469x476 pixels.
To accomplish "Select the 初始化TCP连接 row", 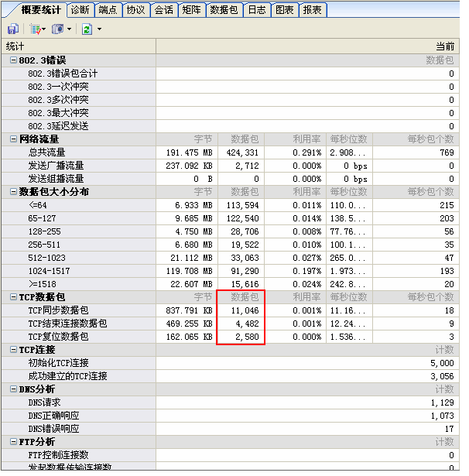I will click(230, 363).
